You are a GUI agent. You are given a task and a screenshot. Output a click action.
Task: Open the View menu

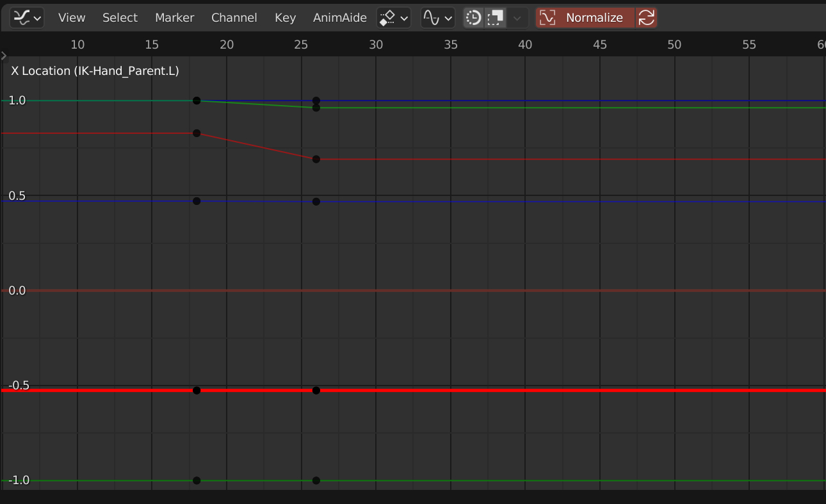point(72,18)
